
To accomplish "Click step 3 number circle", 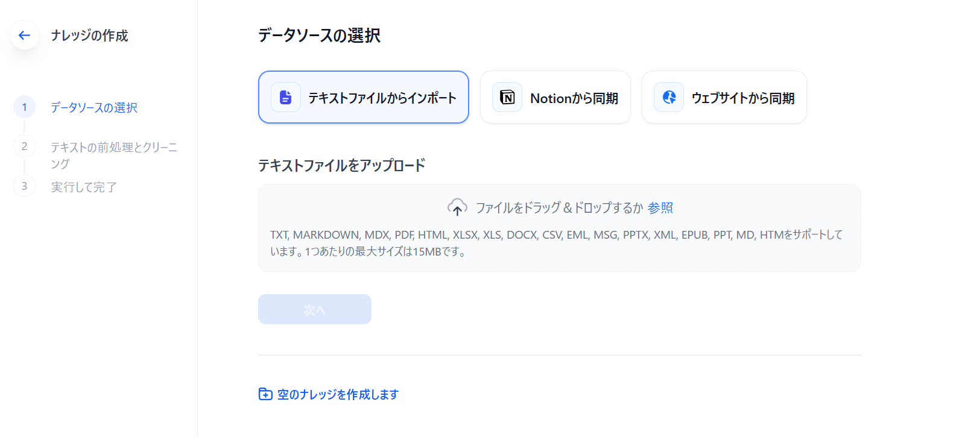I will (x=24, y=186).
